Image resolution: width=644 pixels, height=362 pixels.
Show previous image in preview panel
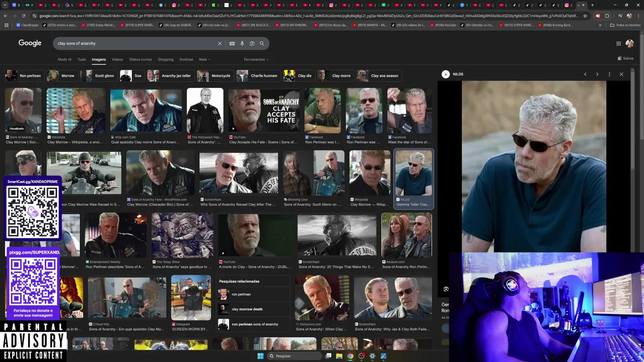(x=585, y=74)
